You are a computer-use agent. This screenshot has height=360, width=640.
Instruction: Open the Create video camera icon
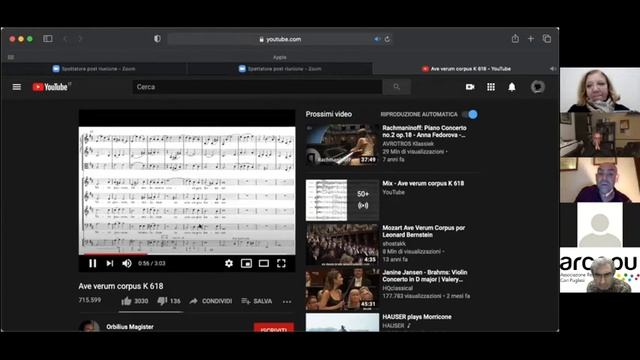point(470,87)
